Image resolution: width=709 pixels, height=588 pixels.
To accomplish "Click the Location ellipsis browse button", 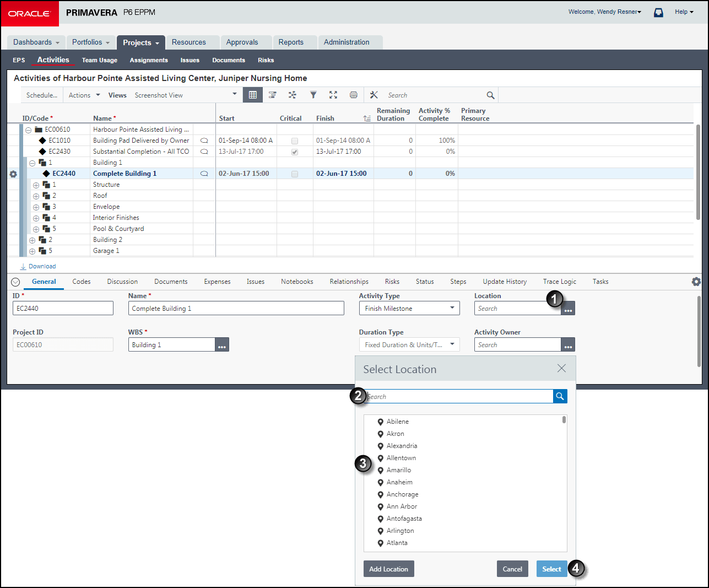I will coord(568,309).
